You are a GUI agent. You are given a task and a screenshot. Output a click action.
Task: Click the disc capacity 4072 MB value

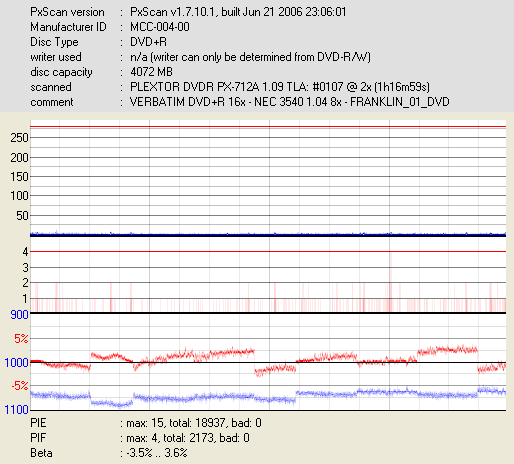tap(151, 72)
